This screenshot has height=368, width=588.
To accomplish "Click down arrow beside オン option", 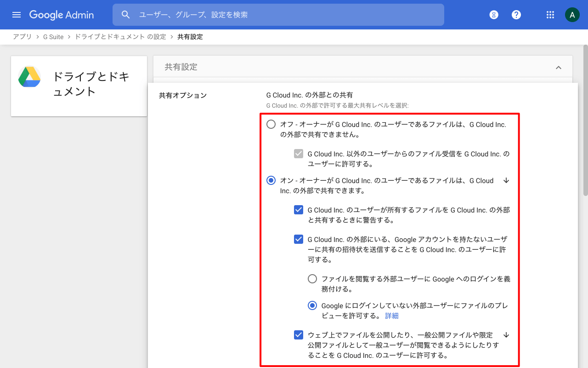I will [x=506, y=180].
